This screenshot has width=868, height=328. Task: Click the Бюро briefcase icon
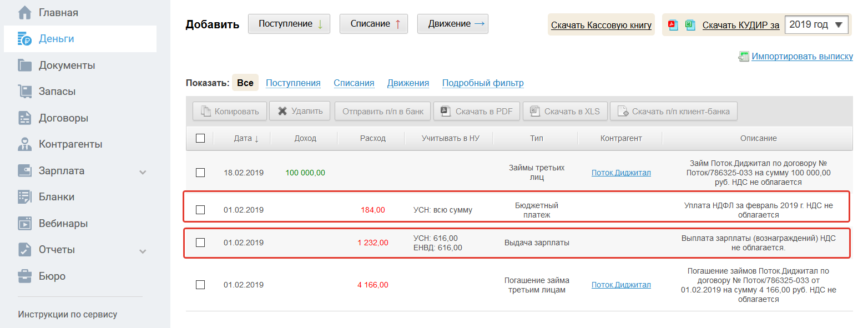[24, 276]
